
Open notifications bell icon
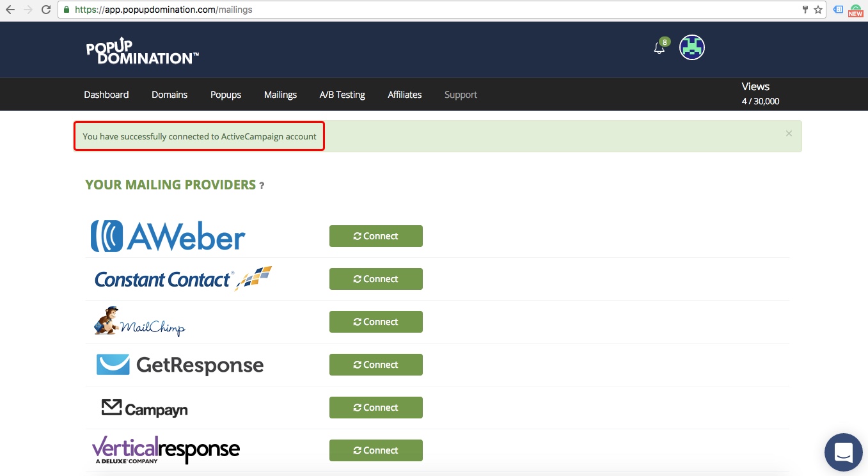pyautogui.click(x=659, y=48)
